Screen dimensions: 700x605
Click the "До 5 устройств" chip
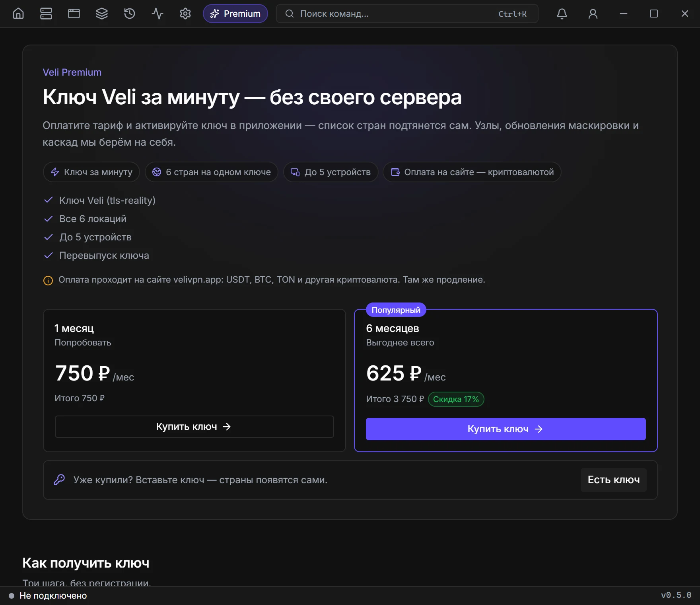tap(331, 172)
